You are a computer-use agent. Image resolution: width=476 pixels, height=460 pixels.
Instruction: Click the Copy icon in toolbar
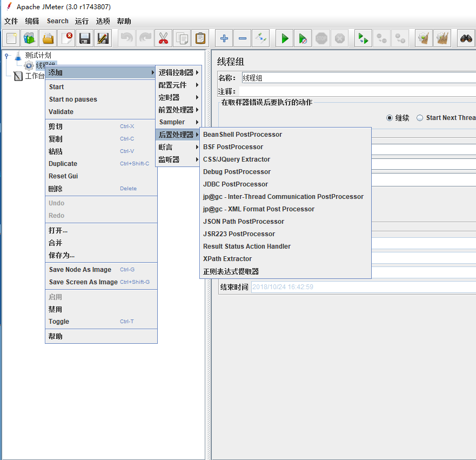tap(182, 38)
